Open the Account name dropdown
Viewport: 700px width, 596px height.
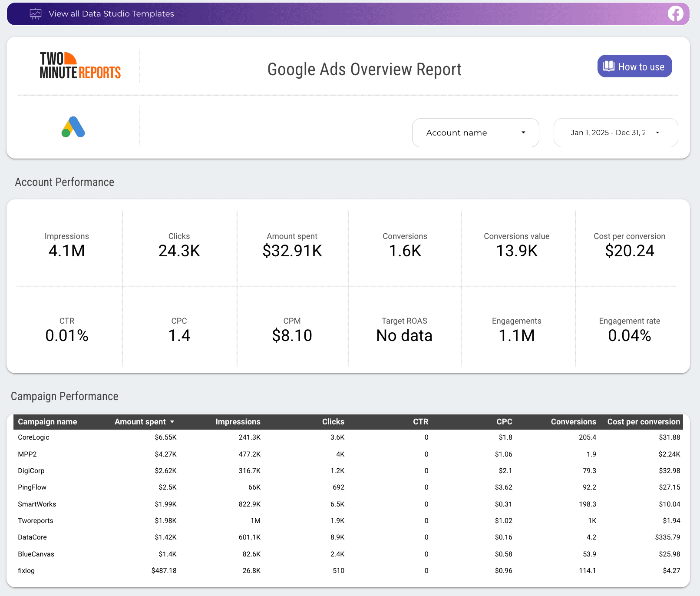tap(475, 132)
